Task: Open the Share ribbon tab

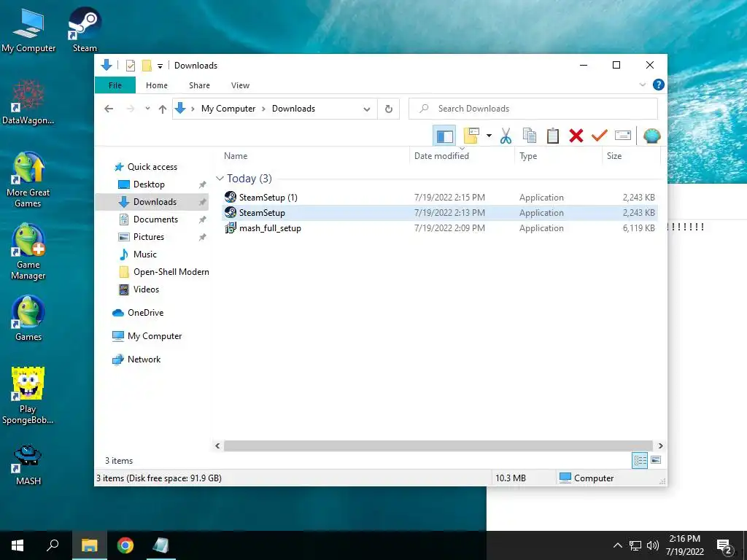Action: click(x=199, y=85)
